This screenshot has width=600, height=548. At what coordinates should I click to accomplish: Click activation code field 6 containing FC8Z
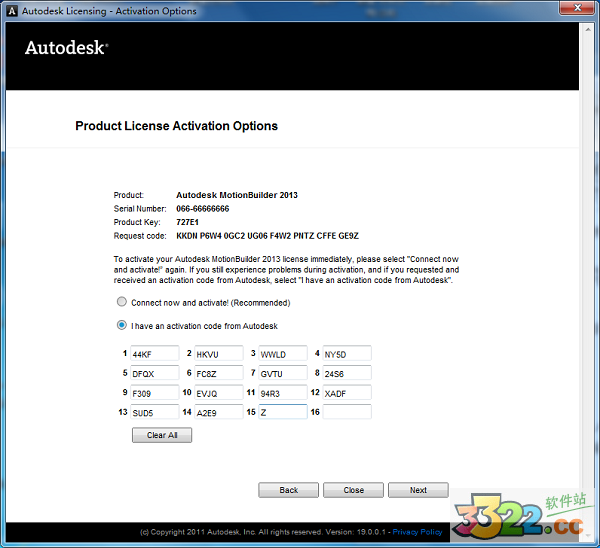coord(219,373)
